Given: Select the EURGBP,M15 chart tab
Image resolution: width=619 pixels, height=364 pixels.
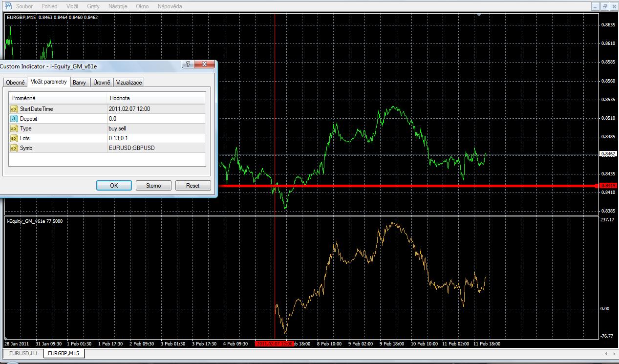Looking at the screenshot, I should [64, 353].
